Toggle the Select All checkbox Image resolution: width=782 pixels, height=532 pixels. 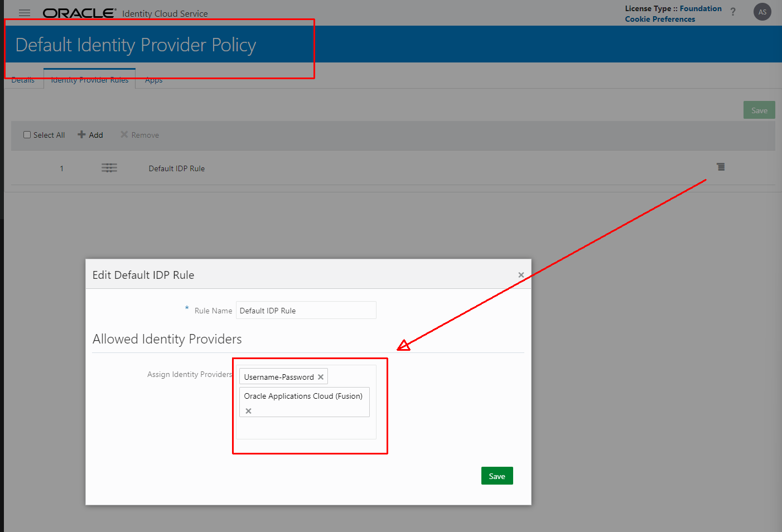coord(27,135)
